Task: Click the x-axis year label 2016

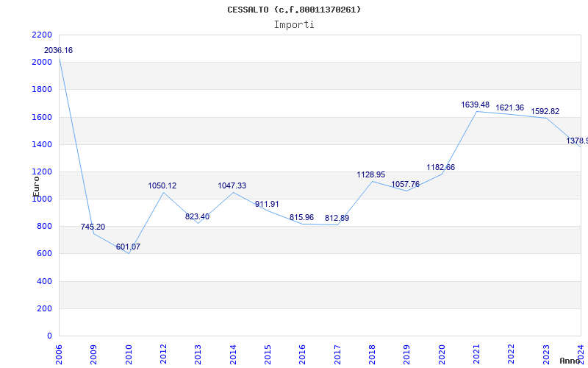Action: click(x=303, y=355)
